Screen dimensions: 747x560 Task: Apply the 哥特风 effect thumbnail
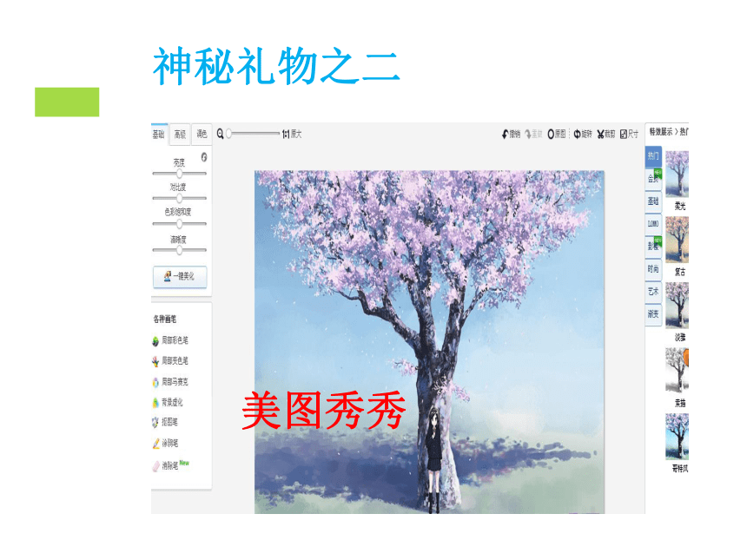pyautogui.click(x=677, y=437)
